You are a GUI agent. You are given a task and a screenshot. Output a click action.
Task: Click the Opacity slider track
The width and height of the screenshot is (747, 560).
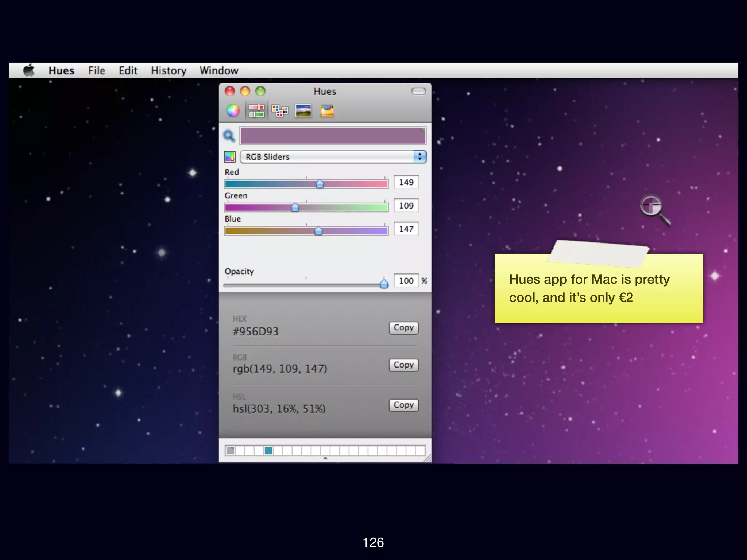(306, 285)
